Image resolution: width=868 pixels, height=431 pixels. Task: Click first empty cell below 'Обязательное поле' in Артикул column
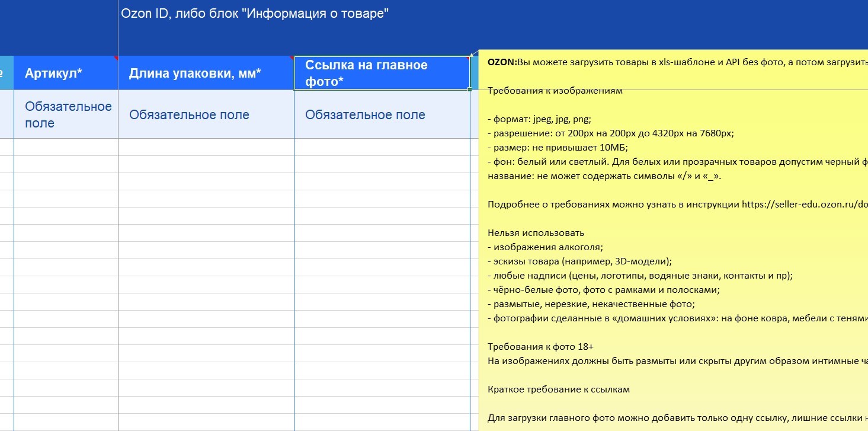click(x=66, y=147)
